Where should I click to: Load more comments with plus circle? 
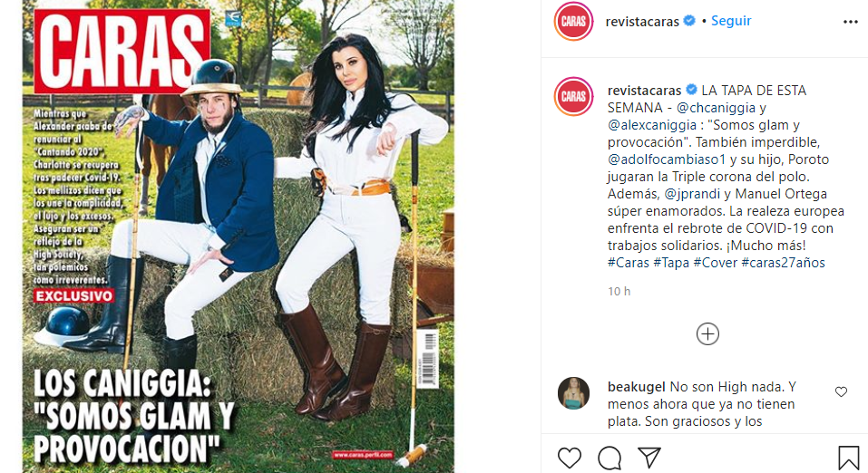click(707, 334)
